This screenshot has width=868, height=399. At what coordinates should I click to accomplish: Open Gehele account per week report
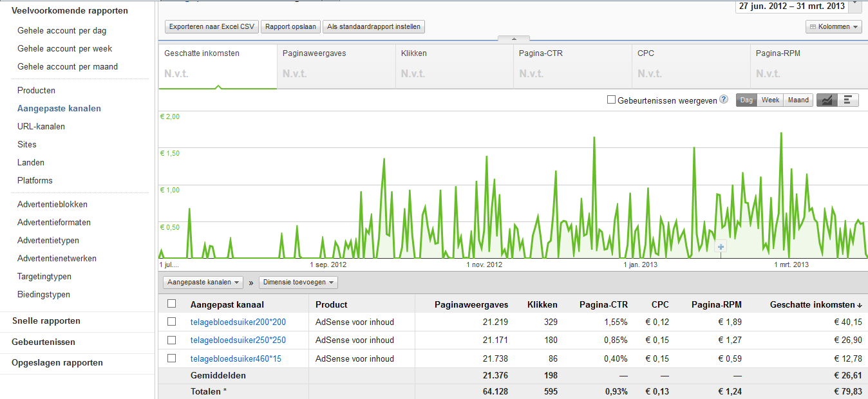[65, 48]
